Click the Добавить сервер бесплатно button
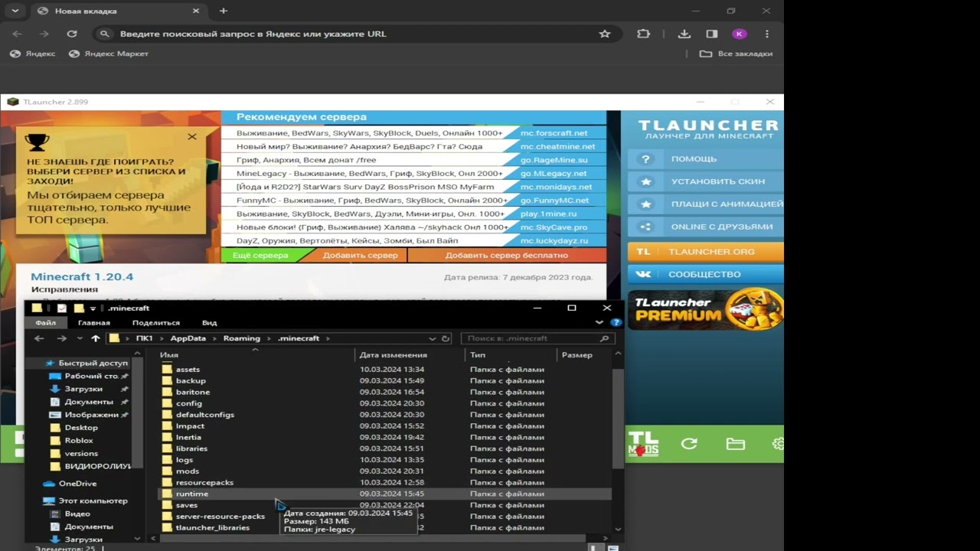 click(x=506, y=255)
